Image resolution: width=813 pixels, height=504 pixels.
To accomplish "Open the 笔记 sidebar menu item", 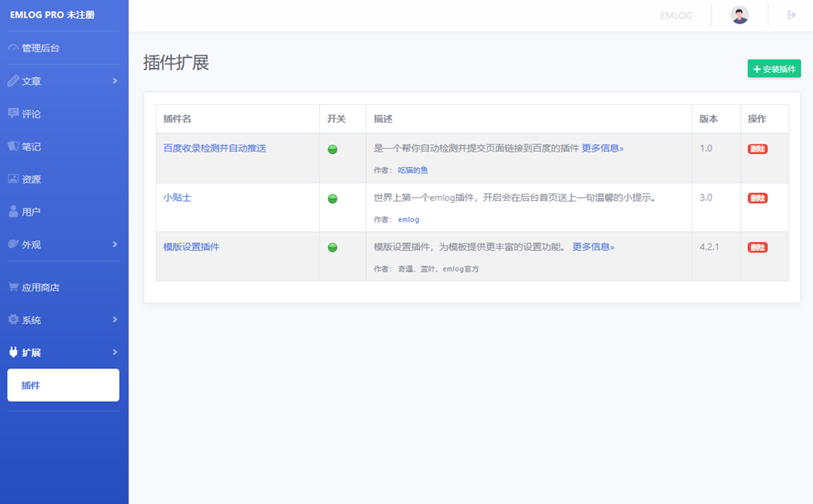I will (x=32, y=147).
